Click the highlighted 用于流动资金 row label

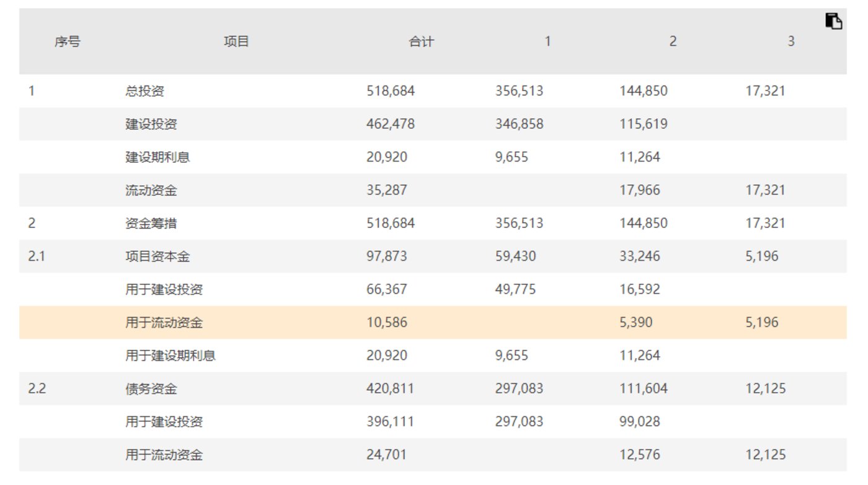click(164, 323)
